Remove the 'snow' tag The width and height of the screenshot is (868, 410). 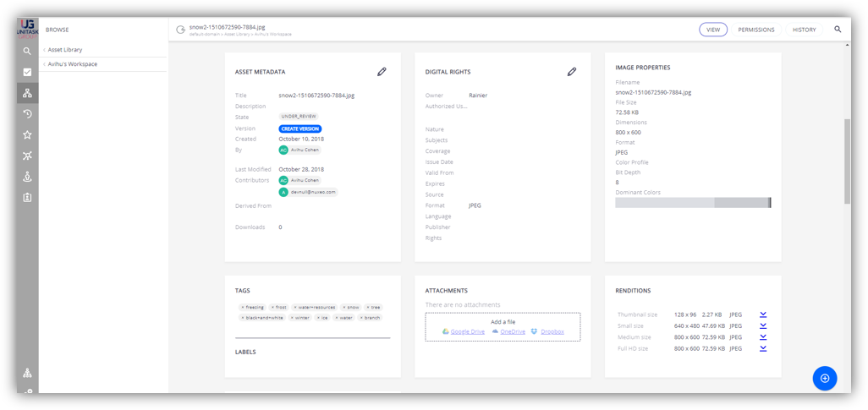[x=344, y=308]
